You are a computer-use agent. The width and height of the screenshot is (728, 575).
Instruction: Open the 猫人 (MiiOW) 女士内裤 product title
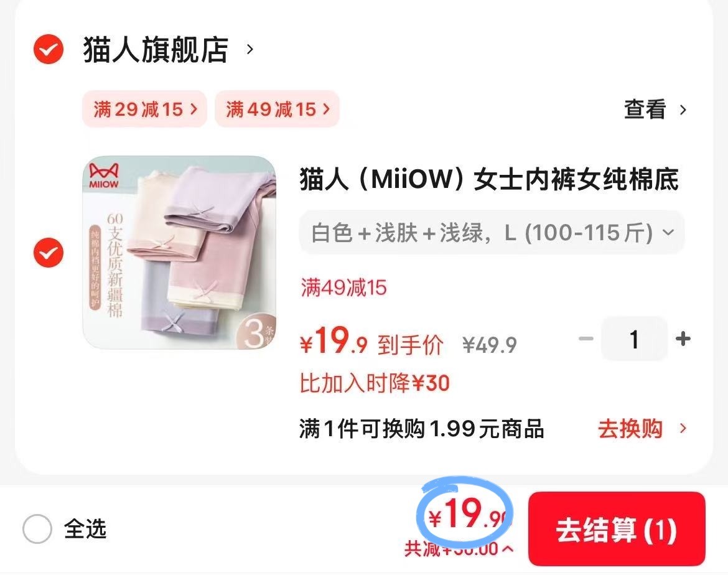tap(489, 179)
